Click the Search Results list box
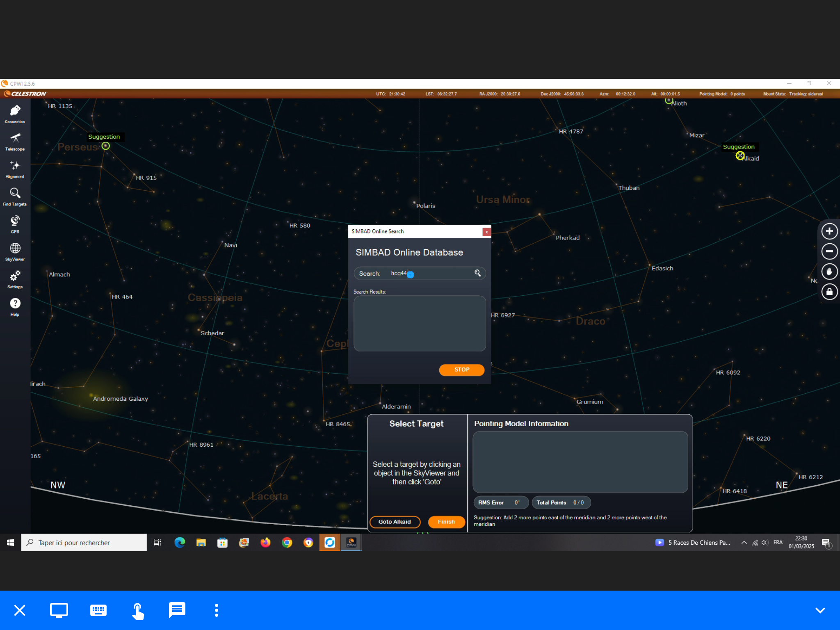Image resolution: width=840 pixels, height=630 pixels. coord(420,323)
